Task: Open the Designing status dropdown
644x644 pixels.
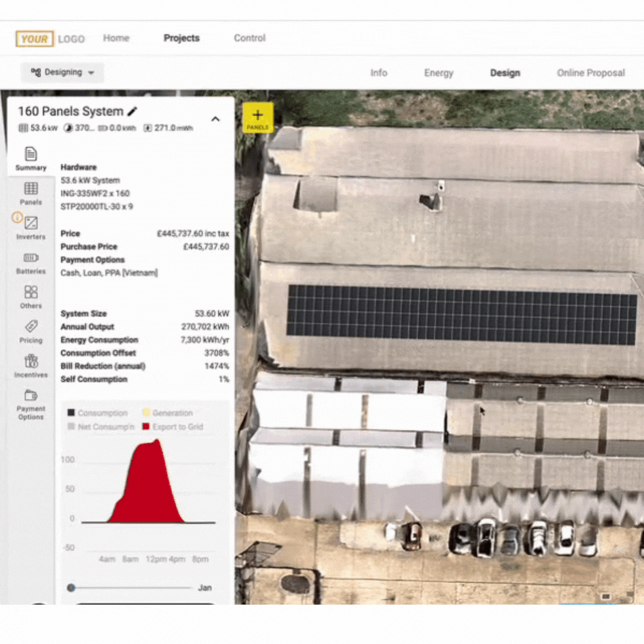Action: click(63, 73)
